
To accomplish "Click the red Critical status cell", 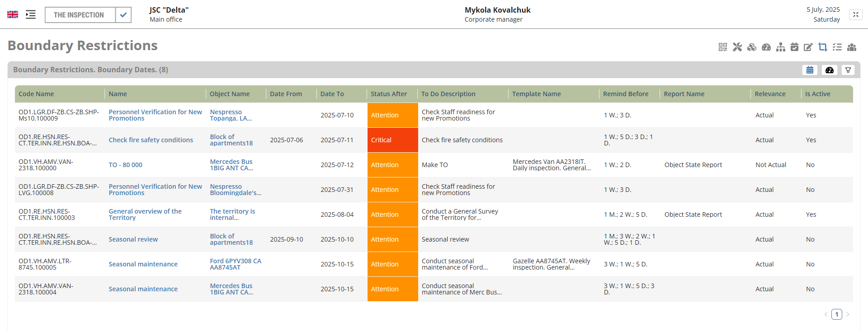I will point(392,140).
